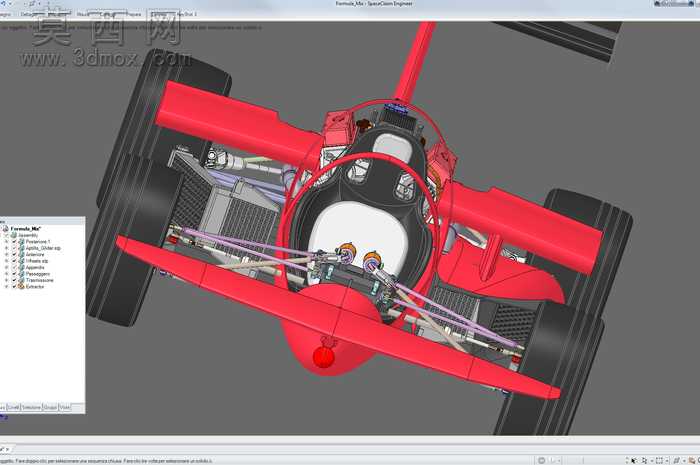Image resolution: width=700 pixels, height=465 pixels.
Task: Switch to the Viste panel tab
Action: pos(65,407)
